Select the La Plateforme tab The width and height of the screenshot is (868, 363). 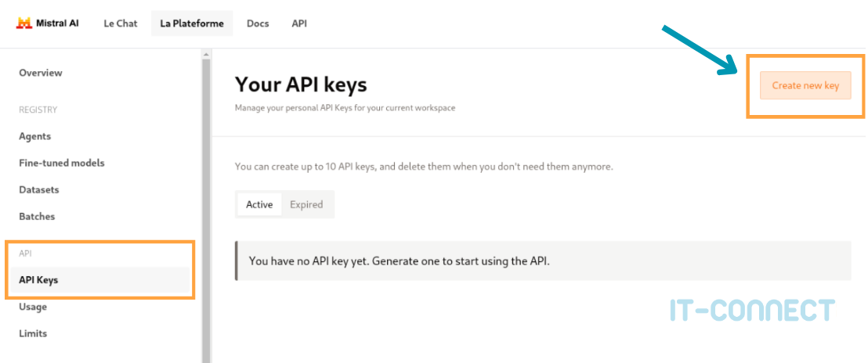tap(192, 23)
